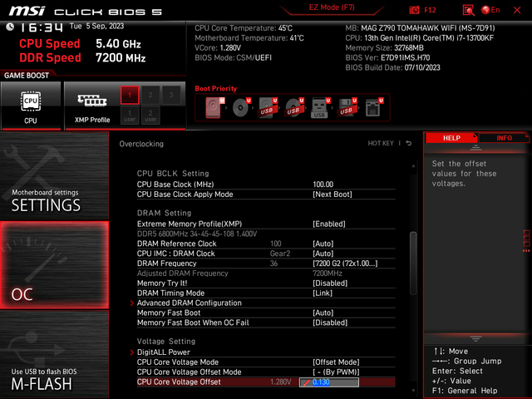
Task: Click the settings list scrollbar thumb
Action: pyautogui.click(x=413, y=264)
